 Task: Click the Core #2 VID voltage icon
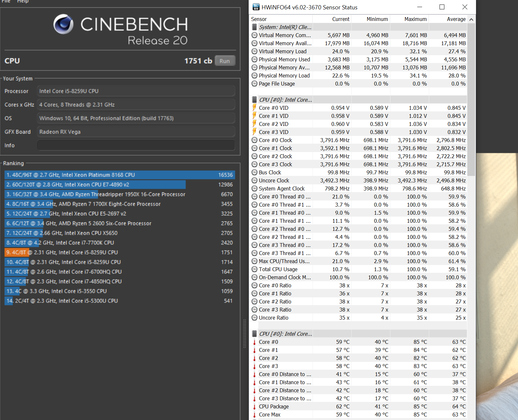pyautogui.click(x=254, y=124)
